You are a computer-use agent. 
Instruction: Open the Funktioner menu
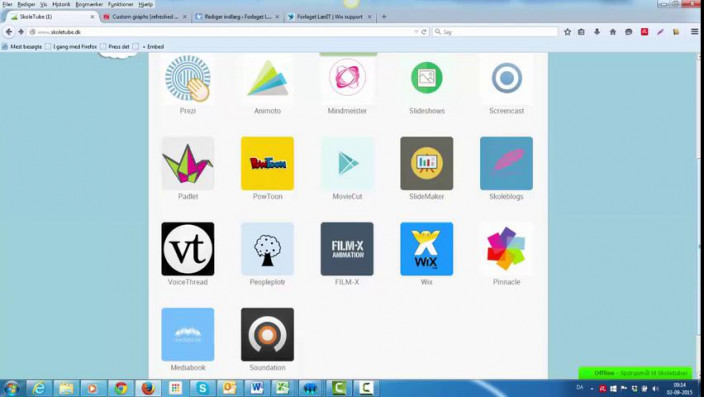pos(120,4)
